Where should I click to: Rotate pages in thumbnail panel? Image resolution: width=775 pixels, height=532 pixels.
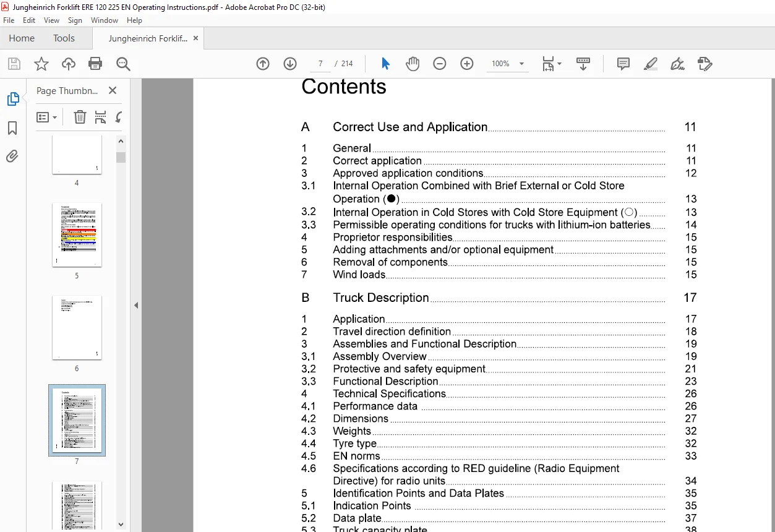119,117
